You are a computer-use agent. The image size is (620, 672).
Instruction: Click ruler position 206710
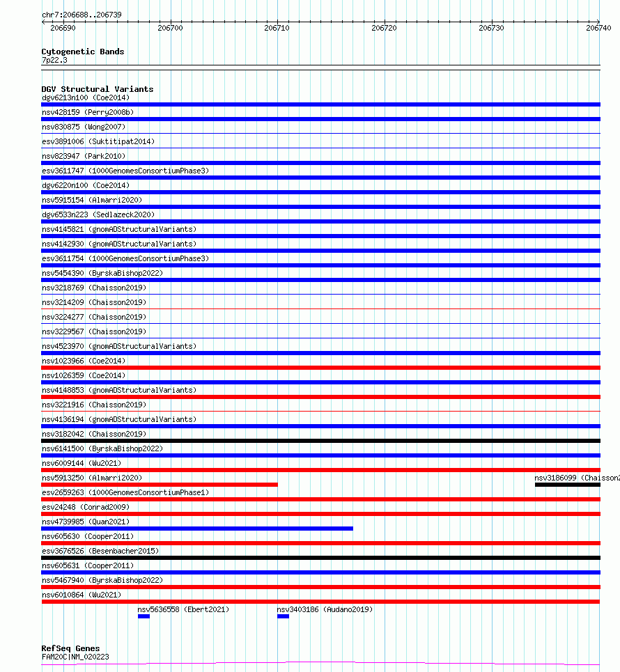(277, 28)
